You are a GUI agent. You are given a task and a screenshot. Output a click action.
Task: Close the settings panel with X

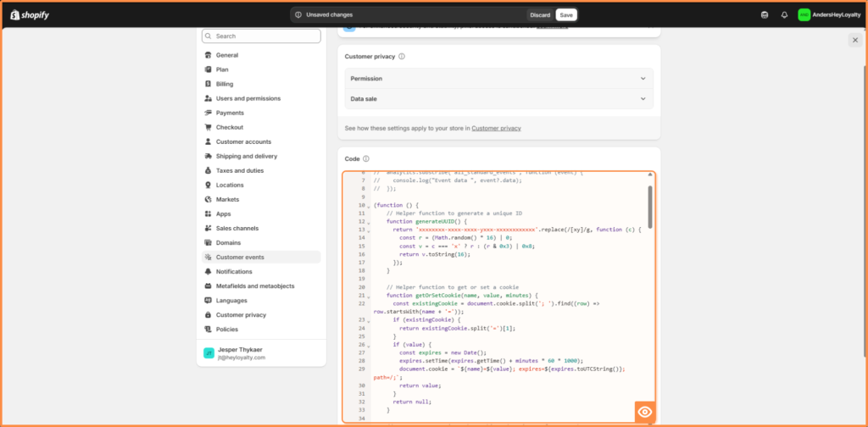854,40
